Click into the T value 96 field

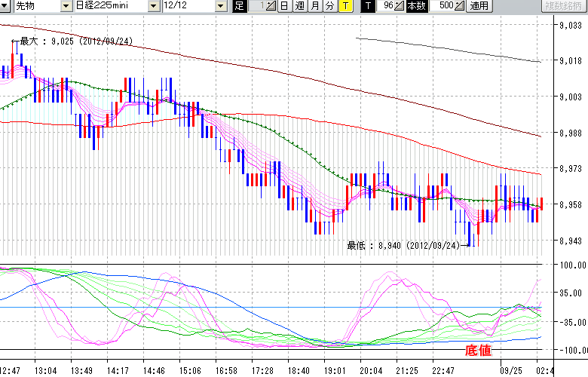385,6
